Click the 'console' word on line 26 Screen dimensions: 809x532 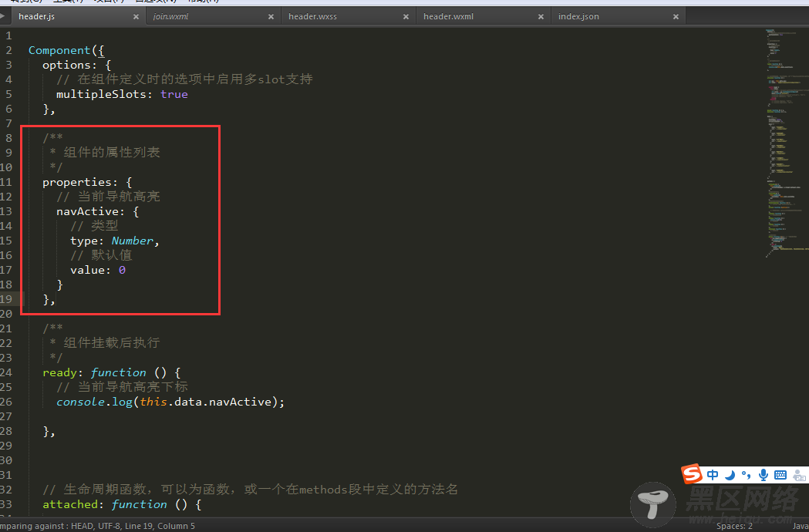coord(80,402)
